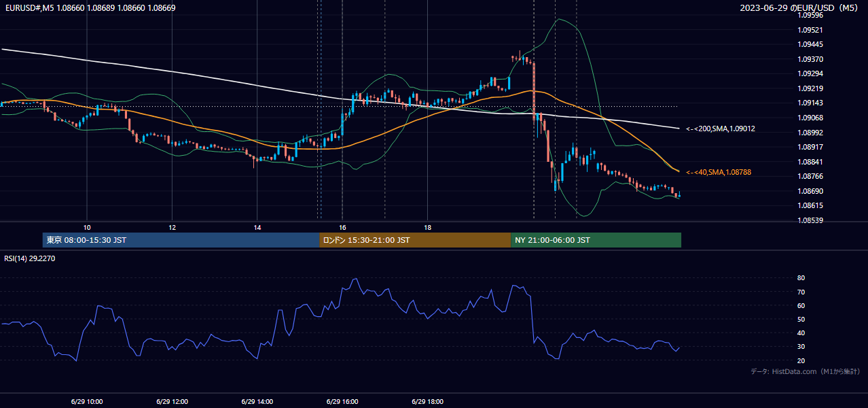The height and width of the screenshot is (408, 868).
Task: Click RSI scale value 30
Action: pyautogui.click(x=801, y=347)
